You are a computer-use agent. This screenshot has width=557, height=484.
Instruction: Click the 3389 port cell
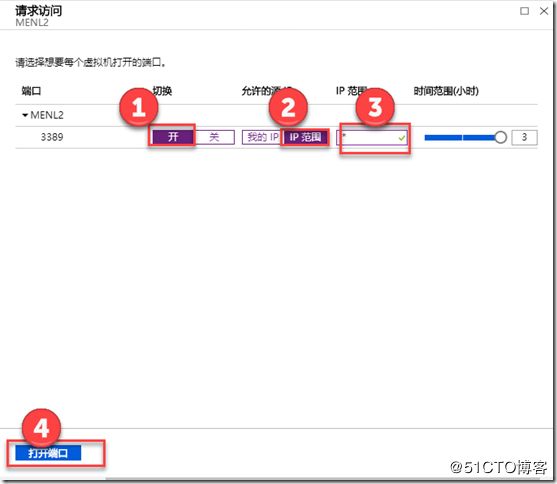(x=52, y=137)
